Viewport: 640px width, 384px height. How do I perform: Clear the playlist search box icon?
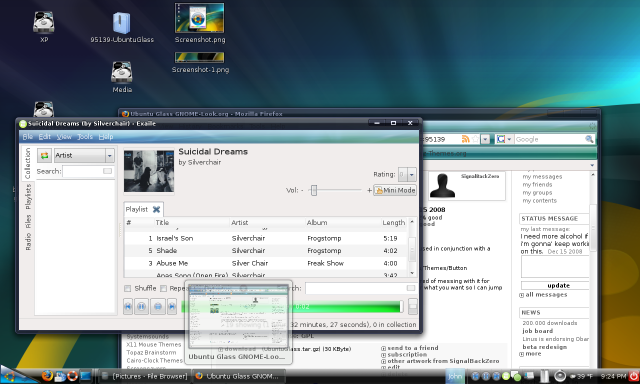click(411, 288)
